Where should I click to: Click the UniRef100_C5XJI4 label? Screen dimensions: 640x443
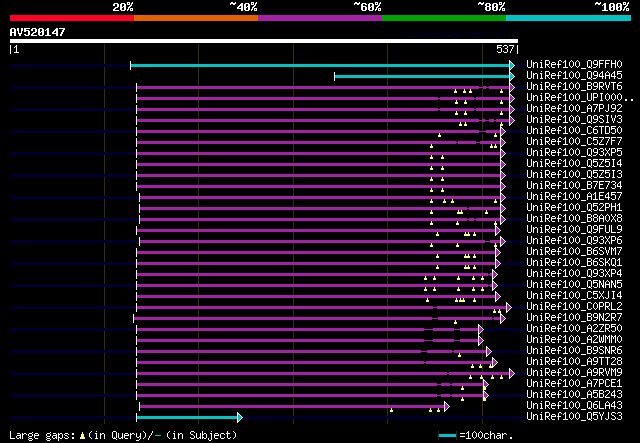coord(574,296)
